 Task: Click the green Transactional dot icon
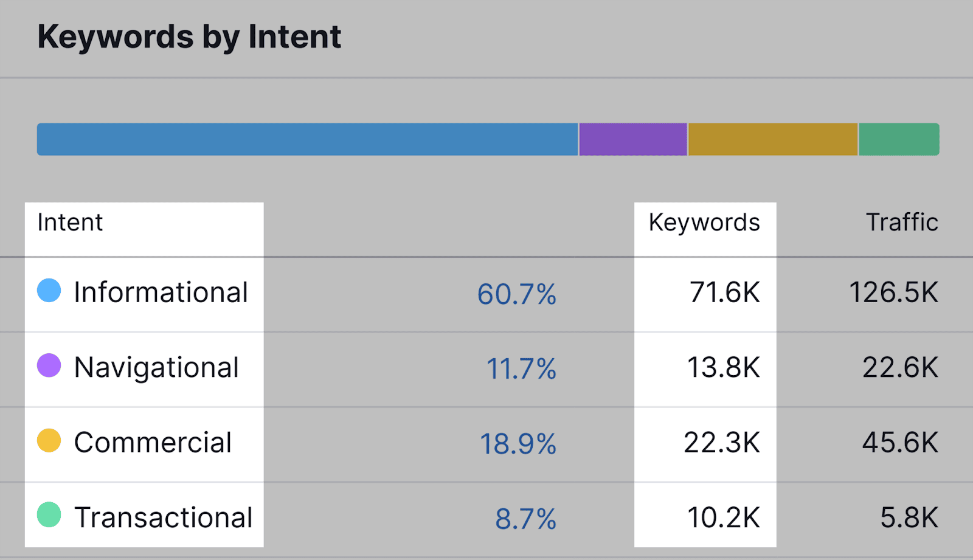coord(49,515)
